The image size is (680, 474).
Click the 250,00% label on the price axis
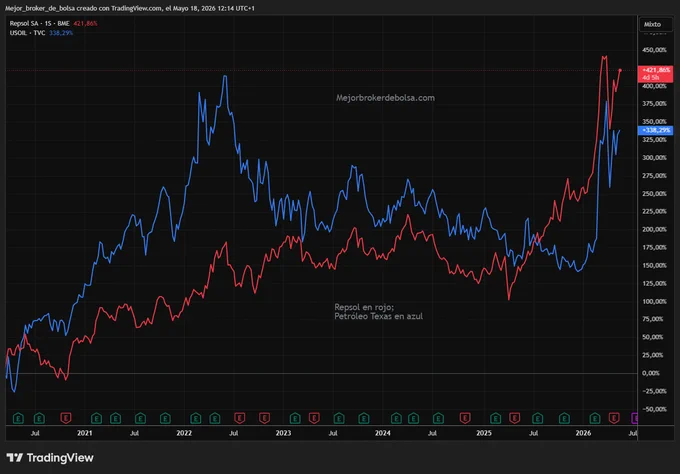point(654,193)
